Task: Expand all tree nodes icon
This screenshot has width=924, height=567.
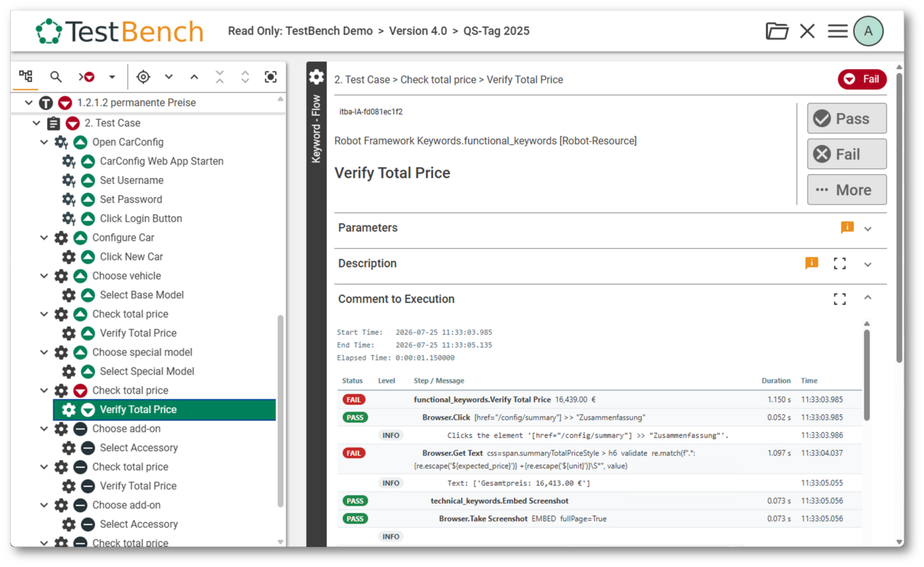Action: [245, 77]
